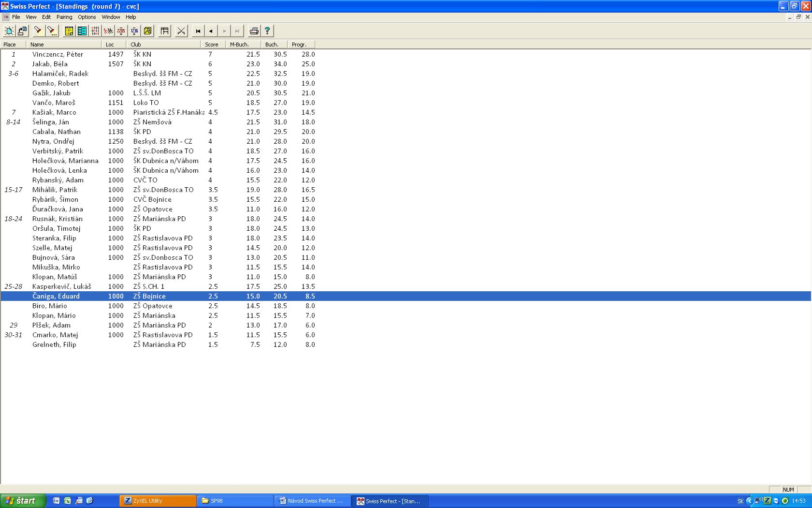Open the Pairing menu
The width and height of the screenshot is (812, 508).
[x=64, y=17]
